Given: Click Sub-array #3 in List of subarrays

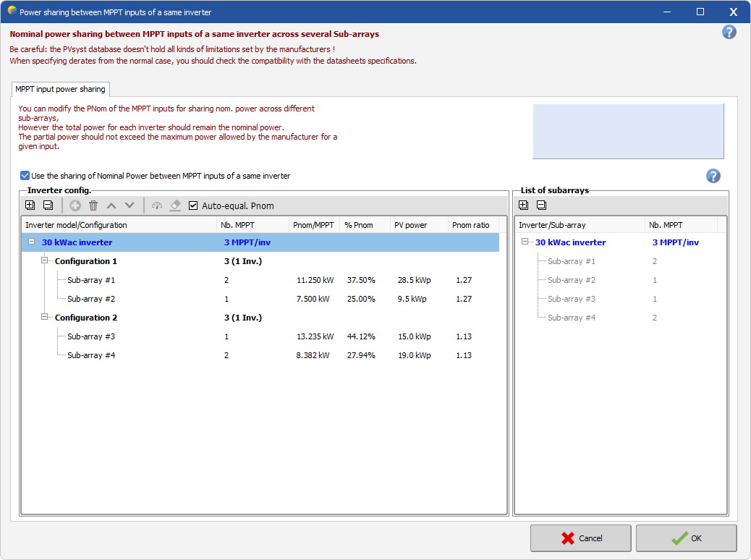Looking at the screenshot, I should (x=572, y=298).
